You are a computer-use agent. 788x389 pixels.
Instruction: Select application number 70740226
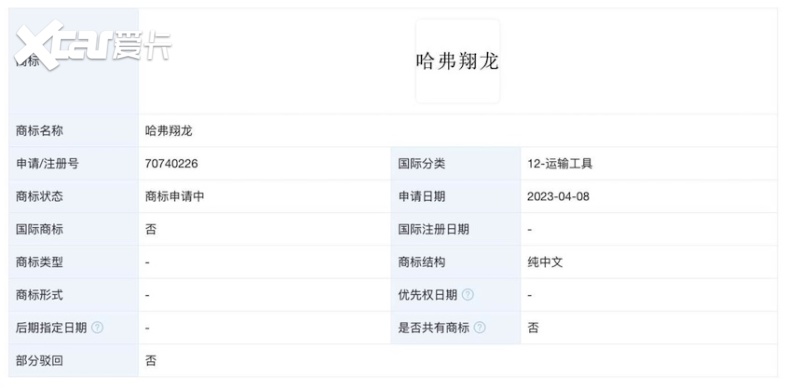tap(171, 164)
